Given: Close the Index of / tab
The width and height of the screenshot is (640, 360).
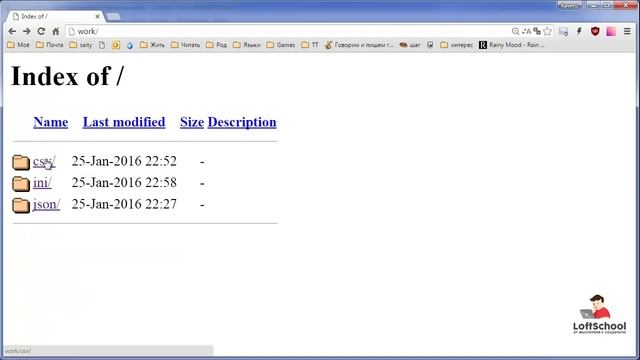Looking at the screenshot, I should click(97, 16).
